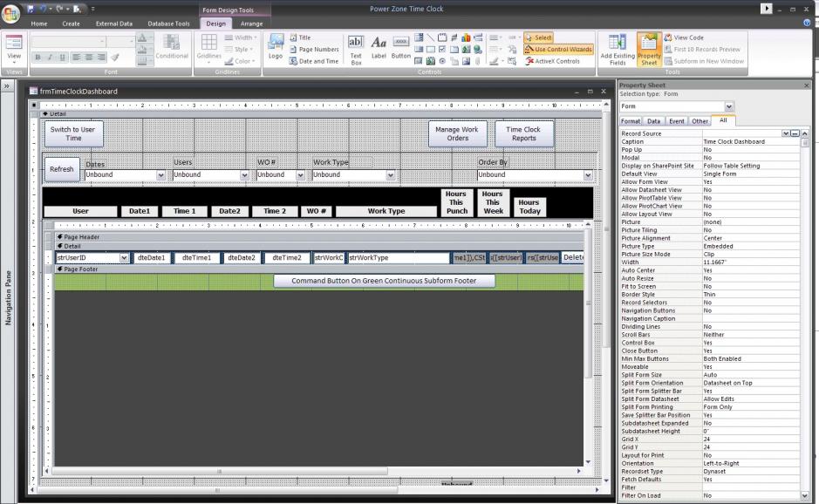Switch to the Create ribbon tab
Screen dimensions: 819x504
pyautogui.click(x=71, y=24)
